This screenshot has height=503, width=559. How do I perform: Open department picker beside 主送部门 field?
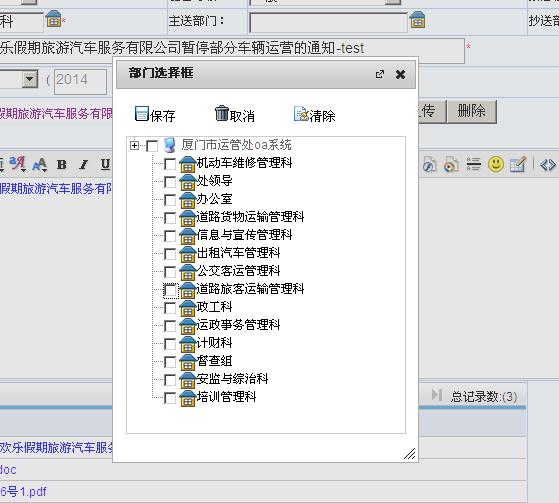tap(417, 20)
